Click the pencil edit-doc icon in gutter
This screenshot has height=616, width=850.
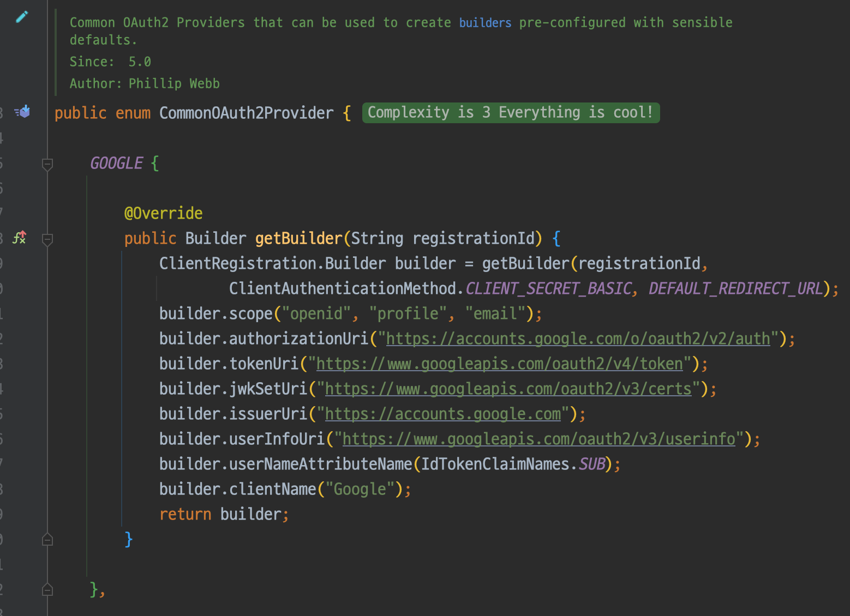22,17
